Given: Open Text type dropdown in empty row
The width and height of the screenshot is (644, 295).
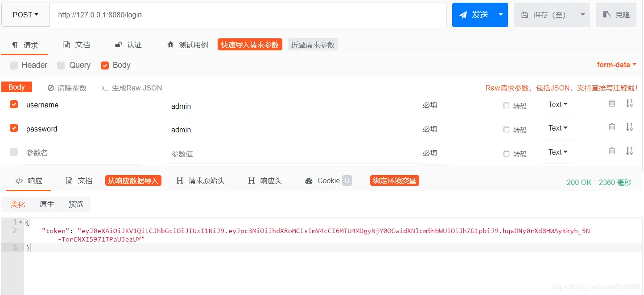Looking at the screenshot, I should 557,152.
